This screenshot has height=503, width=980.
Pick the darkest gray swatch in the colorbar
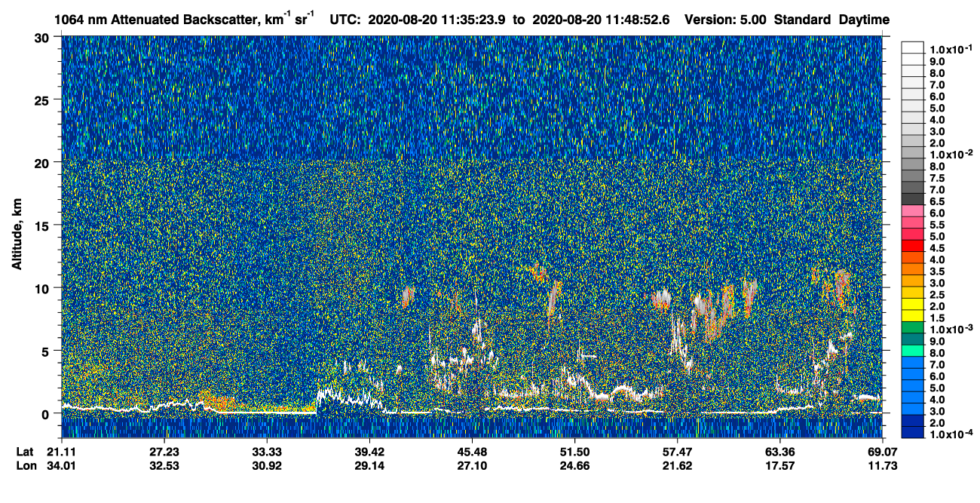[x=913, y=200]
